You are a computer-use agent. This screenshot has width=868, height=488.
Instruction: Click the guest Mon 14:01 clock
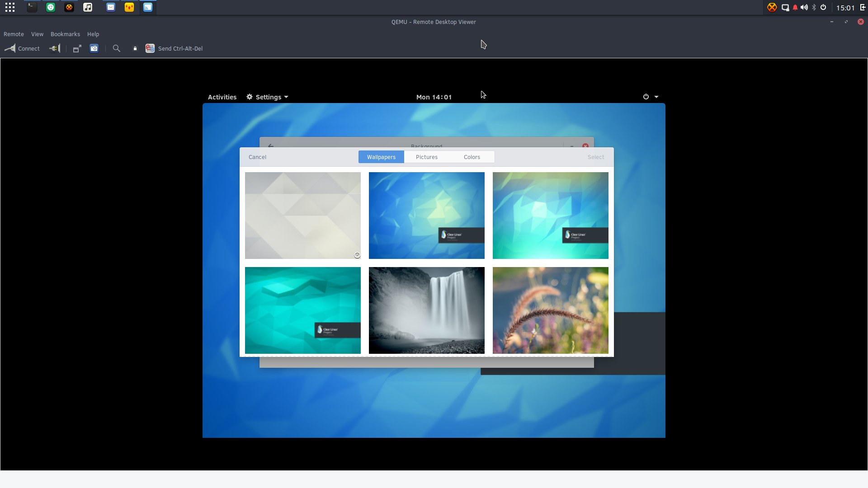(434, 97)
